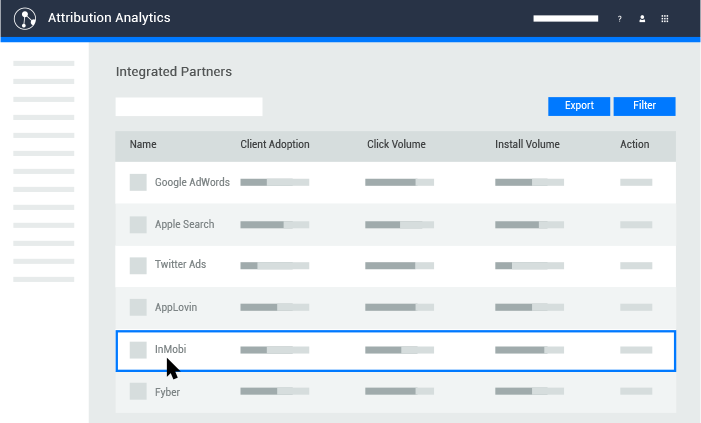The width and height of the screenshot is (701, 423).
Task: Check the Fyber row checkbox
Action: [138, 391]
